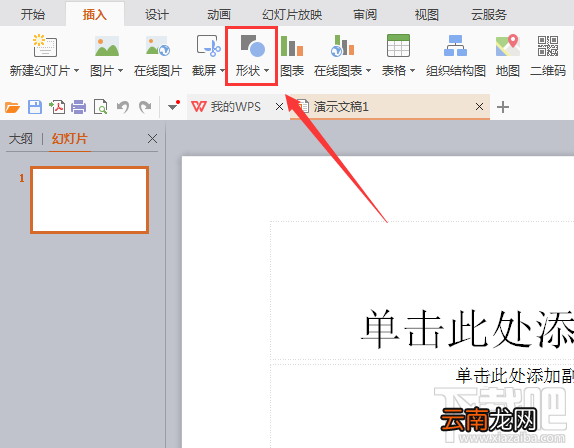The height and width of the screenshot is (448, 574).
Task: Click the Screenshot (截屏) icon
Action: pos(208,46)
